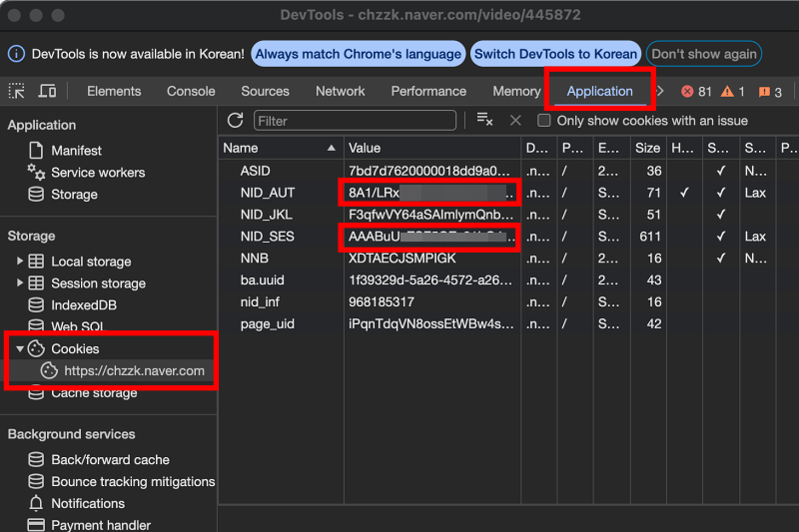
Task: Enable Only show cookies with an issue
Action: [x=544, y=121]
